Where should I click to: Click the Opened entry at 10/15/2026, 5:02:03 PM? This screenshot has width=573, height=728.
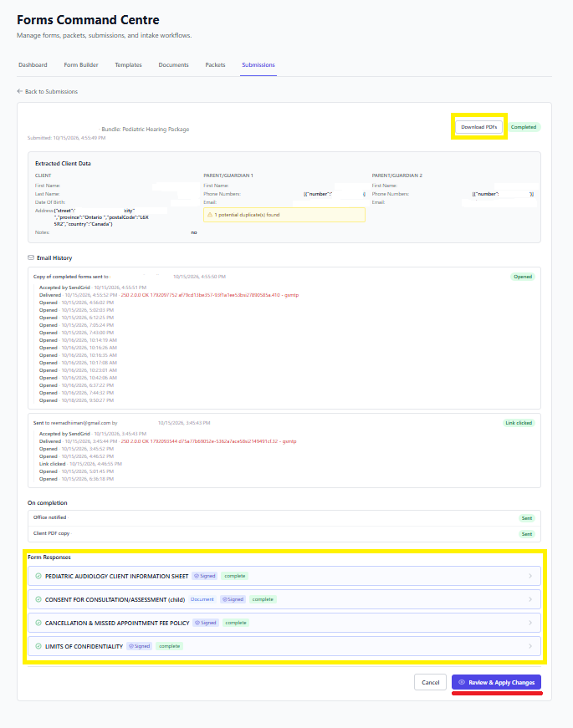click(76, 310)
